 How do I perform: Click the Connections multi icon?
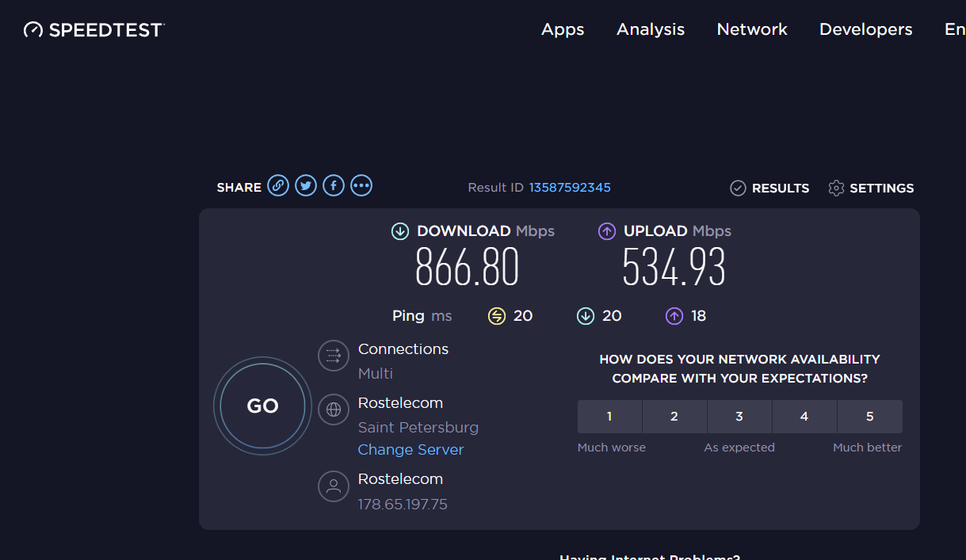click(x=334, y=356)
